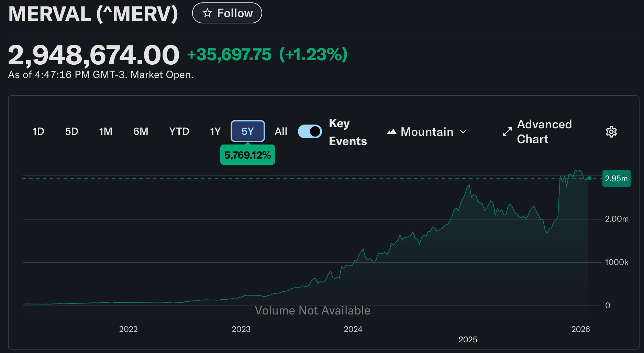Click the Advanced Chart expand icon

(507, 131)
